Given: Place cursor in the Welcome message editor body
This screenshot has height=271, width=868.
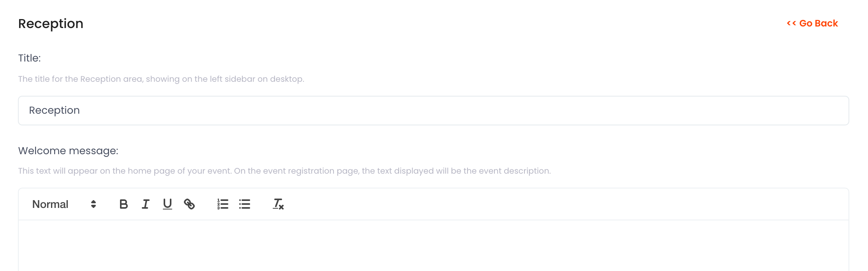Looking at the screenshot, I should pyautogui.click(x=434, y=246).
